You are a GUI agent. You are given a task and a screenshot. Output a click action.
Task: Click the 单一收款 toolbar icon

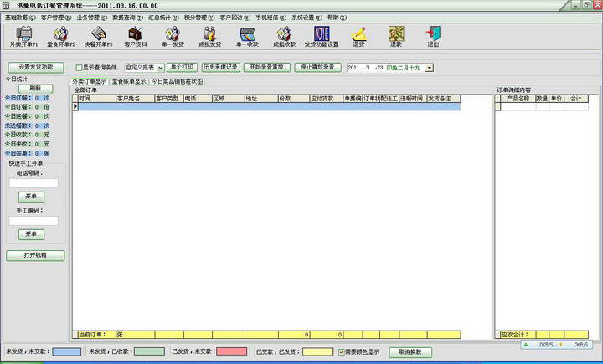[x=247, y=37]
